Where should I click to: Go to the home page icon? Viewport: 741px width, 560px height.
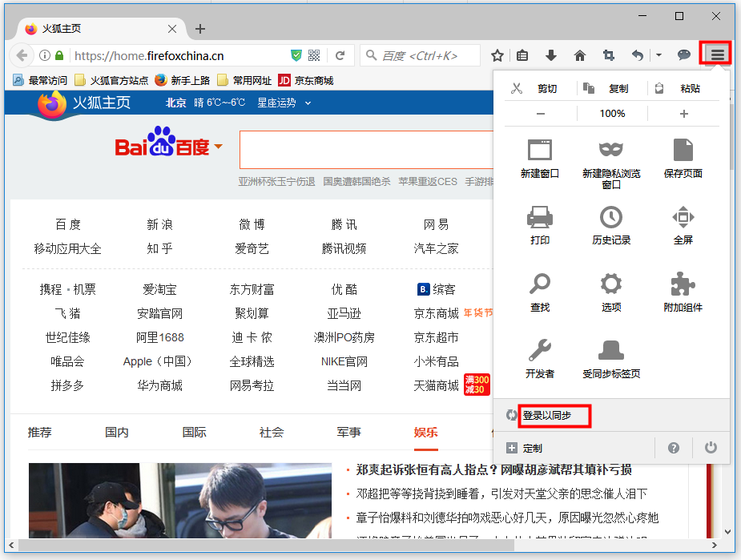click(x=580, y=55)
